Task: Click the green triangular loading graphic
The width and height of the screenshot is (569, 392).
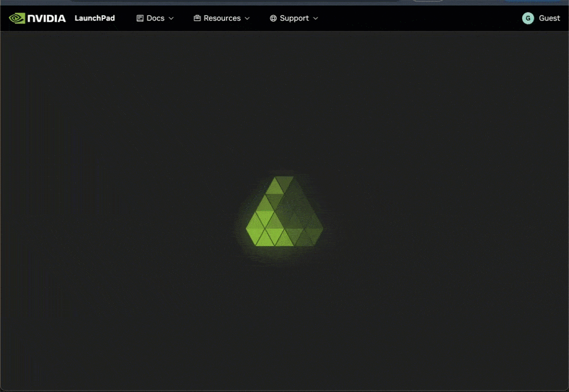Action: pos(284,211)
